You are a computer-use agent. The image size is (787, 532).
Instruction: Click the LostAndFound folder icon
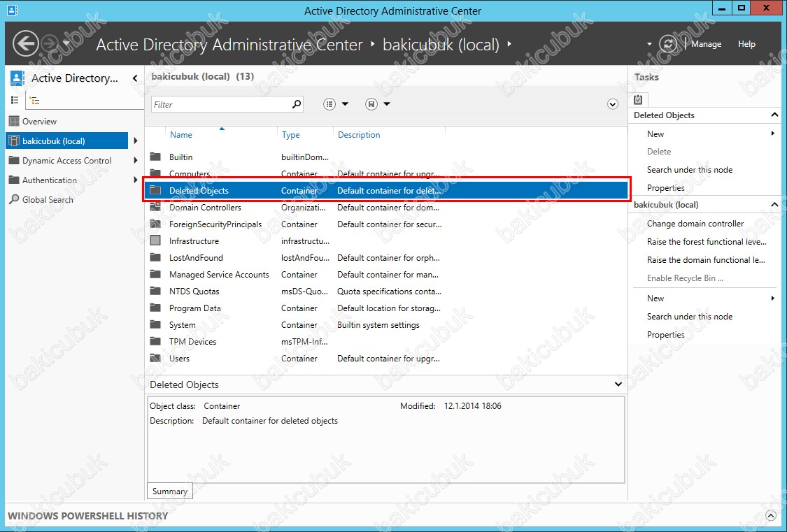click(155, 258)
